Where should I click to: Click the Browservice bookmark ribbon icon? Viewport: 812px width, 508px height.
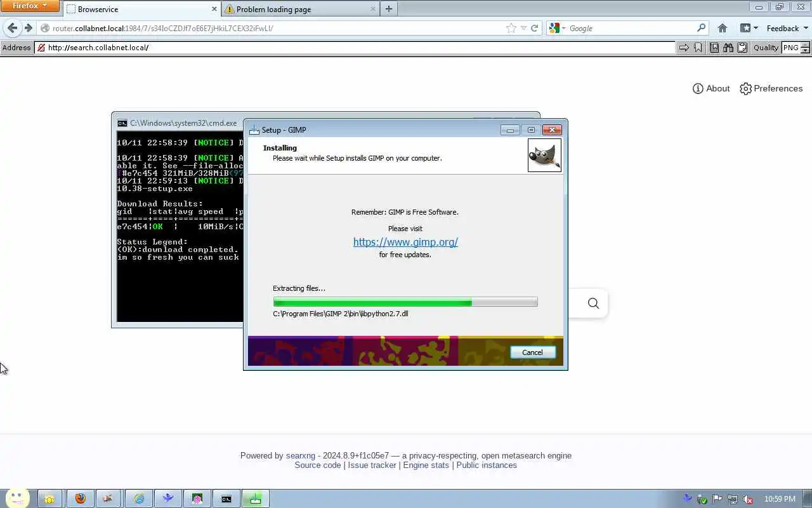pos(698,48)
